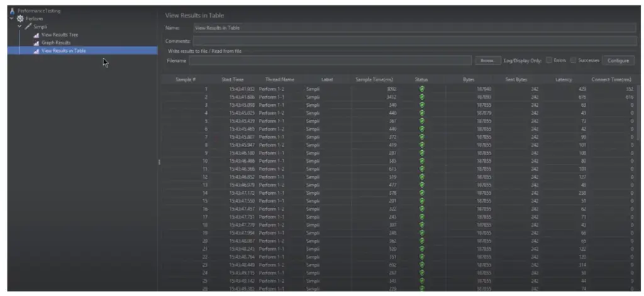
Task: Open the Configure button
Action: (x=618, y=61)
